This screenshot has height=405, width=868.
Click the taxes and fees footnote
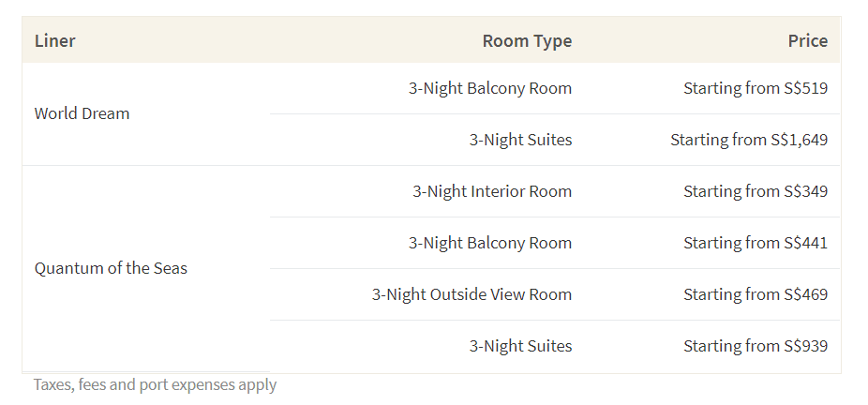pyautogui.click(x=155, y=384)
